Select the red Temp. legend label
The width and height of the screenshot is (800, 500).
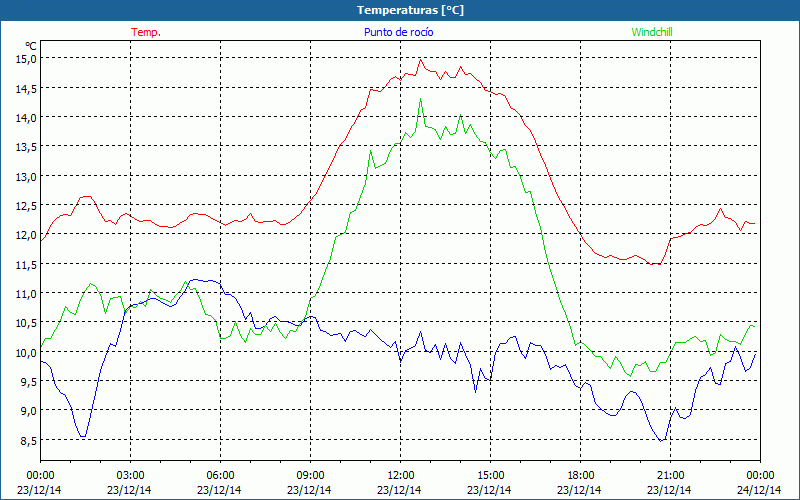pyautogui.click(x=146, y=32)
